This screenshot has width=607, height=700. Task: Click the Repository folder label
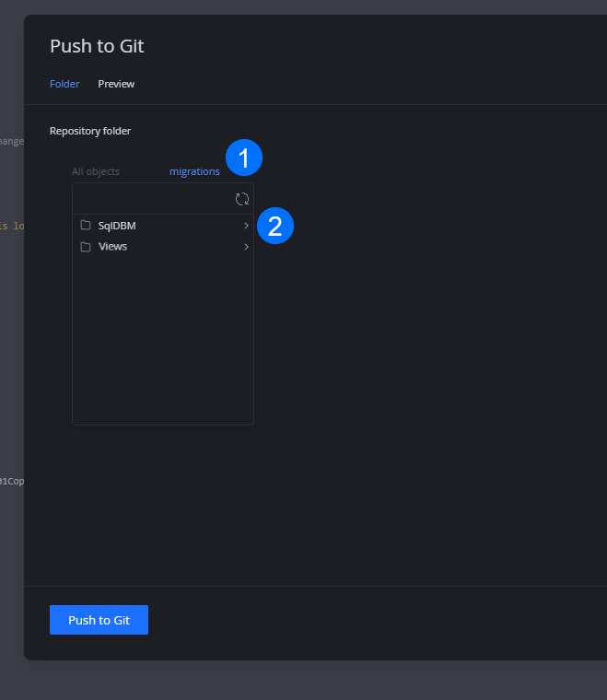(90, 131)
